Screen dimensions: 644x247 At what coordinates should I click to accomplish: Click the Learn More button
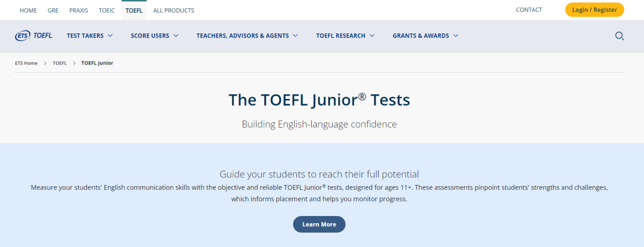[319, 224]
